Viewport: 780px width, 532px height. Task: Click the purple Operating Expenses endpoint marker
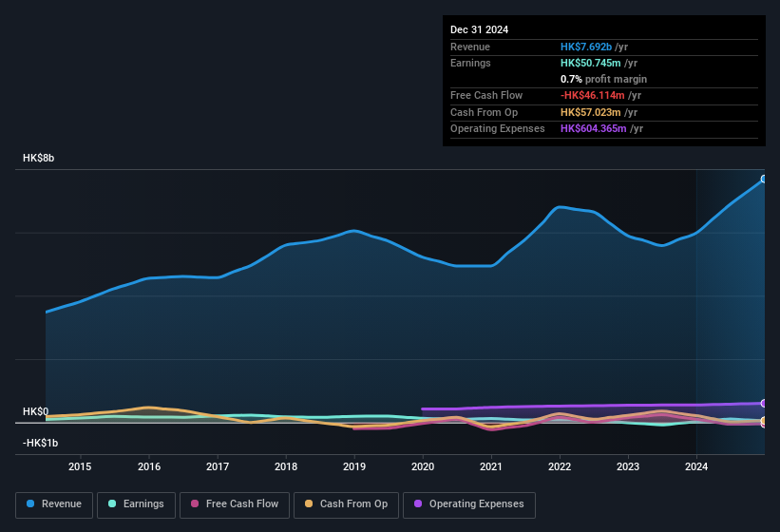click(764, 403)
